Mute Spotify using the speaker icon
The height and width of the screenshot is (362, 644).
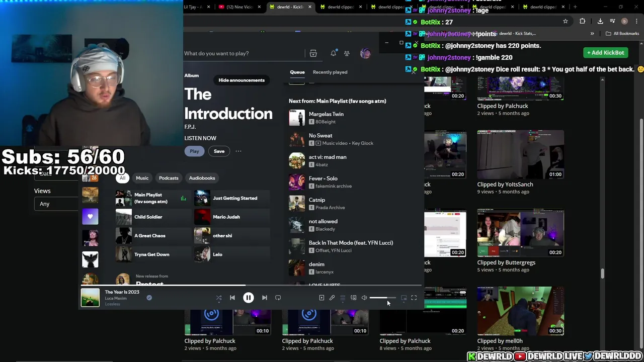(364, 298)
